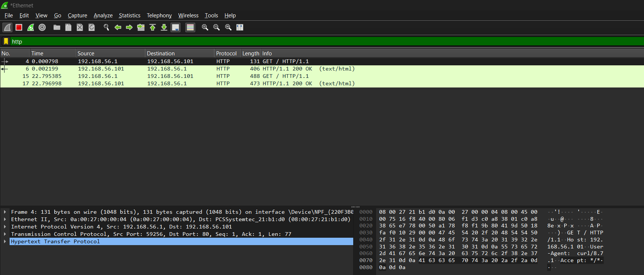Click the Wireshark icon in the title bar
644x275 pixels.
(x=5, y=6)
